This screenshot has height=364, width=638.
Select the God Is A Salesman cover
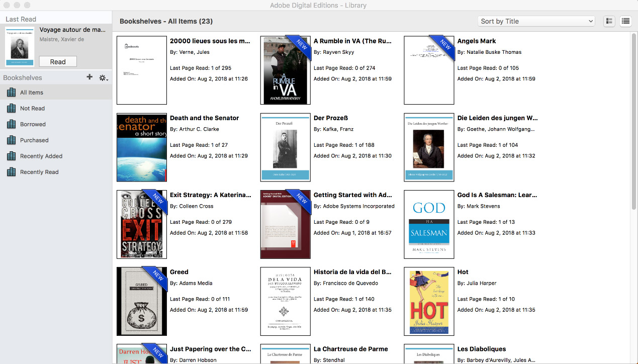(x=429, y=224)
